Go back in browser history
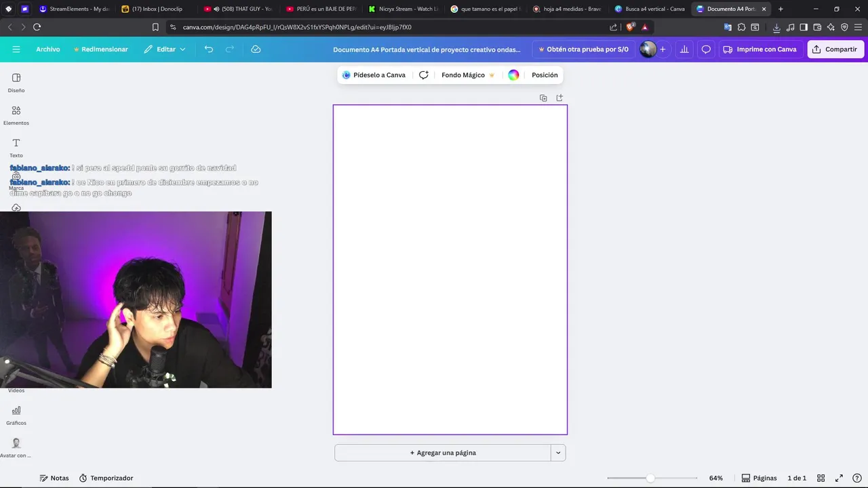Viewport: 868px width, 488px height. pos(9,27)
